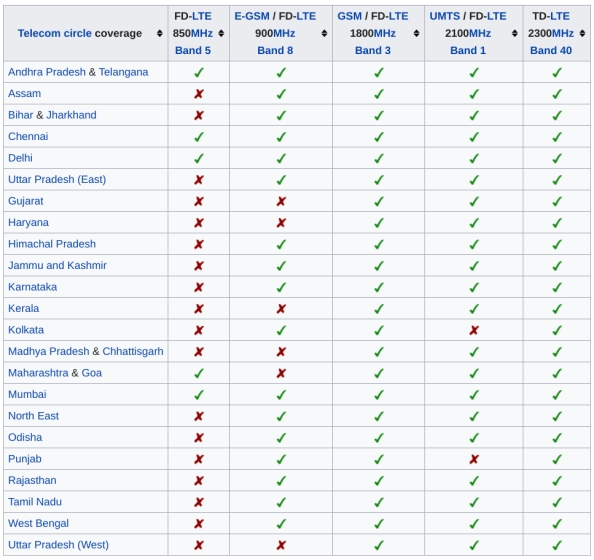Open the Uttar Pradesh (West) link
This screenshot has width=594, height=560.
(58, 544)
